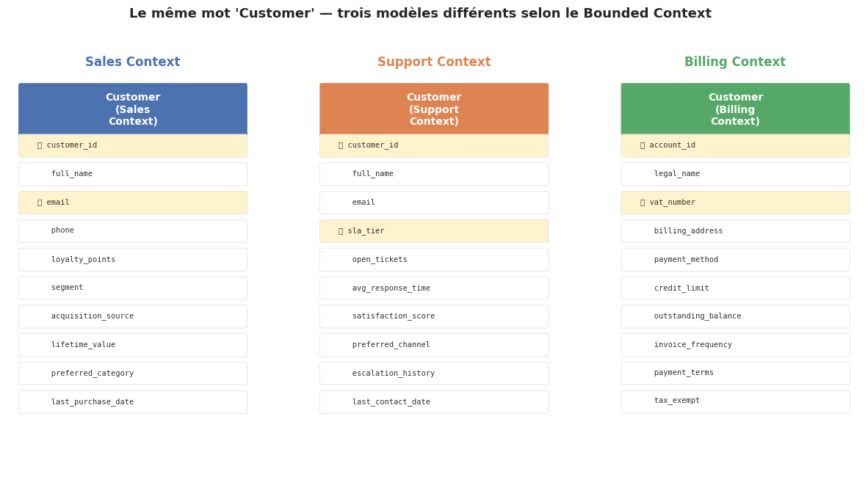Image resolution: width=868 pixels, height=477 pixels.
Task: Click key icon beside vat_number field
Action: (643, 203)
